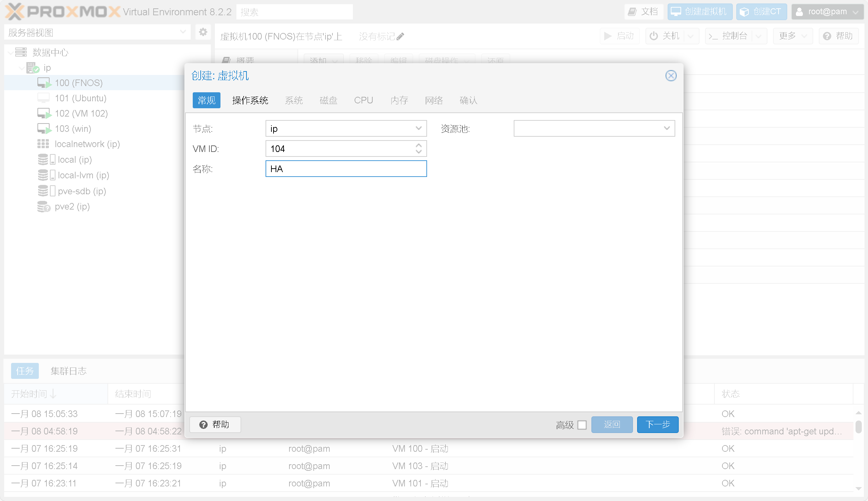This screenshot has height=501, width=868.
Task: Adjust the VM ID spinner arrows
Action: pyautogui.click(x=418, y=148)
